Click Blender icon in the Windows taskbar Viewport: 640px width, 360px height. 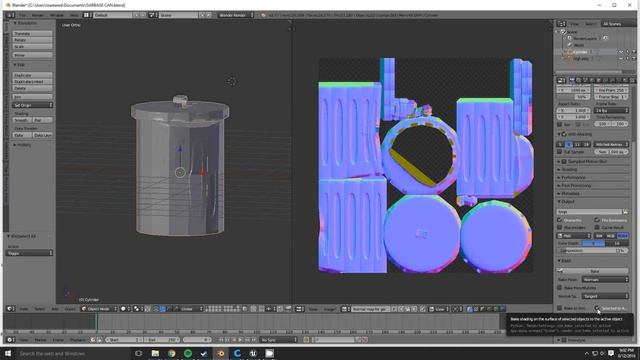220,353
